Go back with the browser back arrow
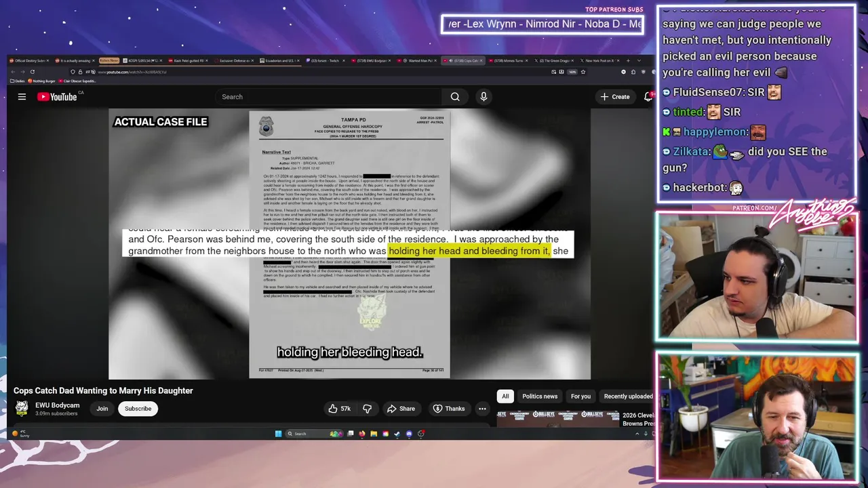Viewport: 868px width, 488px height. [13, 72]
